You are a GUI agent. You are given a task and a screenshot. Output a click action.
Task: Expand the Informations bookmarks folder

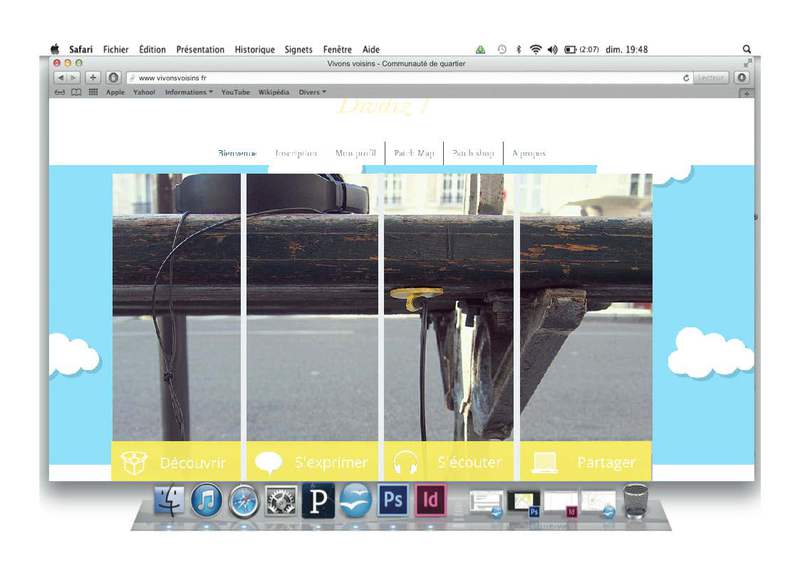[188, 92]
